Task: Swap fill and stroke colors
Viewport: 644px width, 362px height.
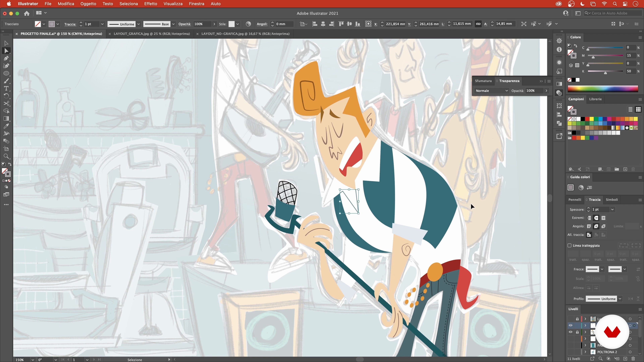Action: pyautogui.click(x=10, y=164)
